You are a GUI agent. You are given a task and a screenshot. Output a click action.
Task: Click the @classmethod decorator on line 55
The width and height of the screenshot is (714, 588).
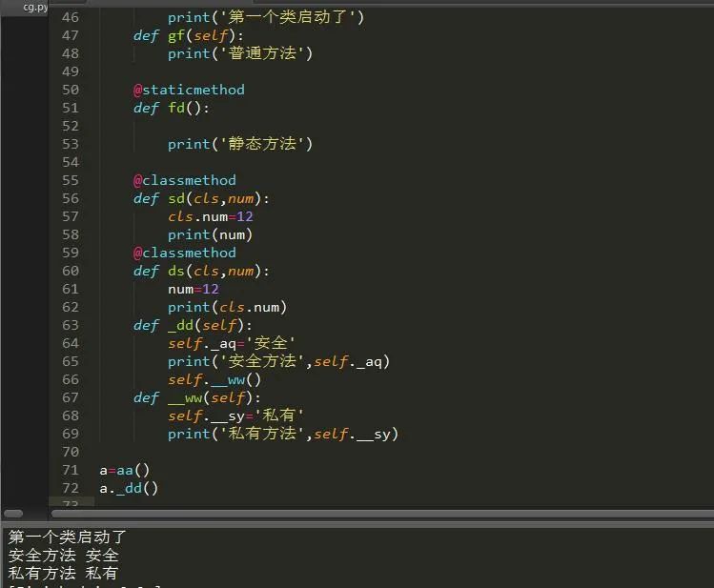coord(184,180)
